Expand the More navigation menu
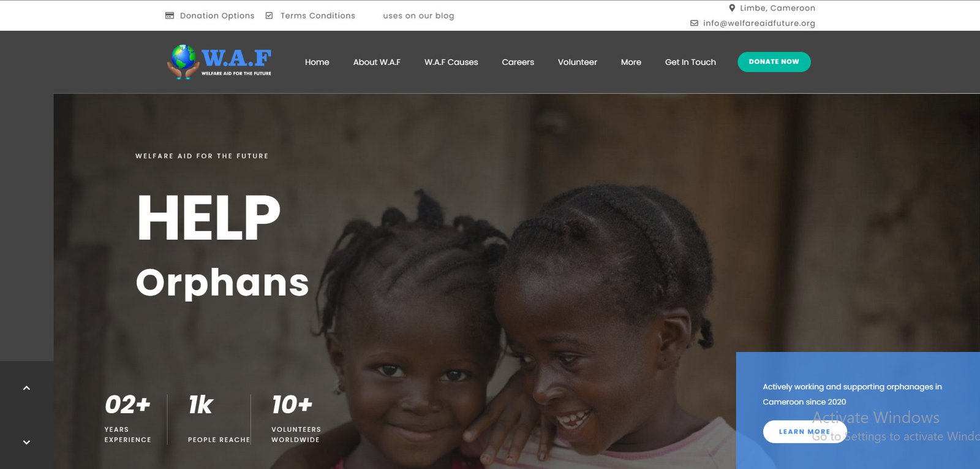Viewport: 980px width, 469px height. [631, 62]
